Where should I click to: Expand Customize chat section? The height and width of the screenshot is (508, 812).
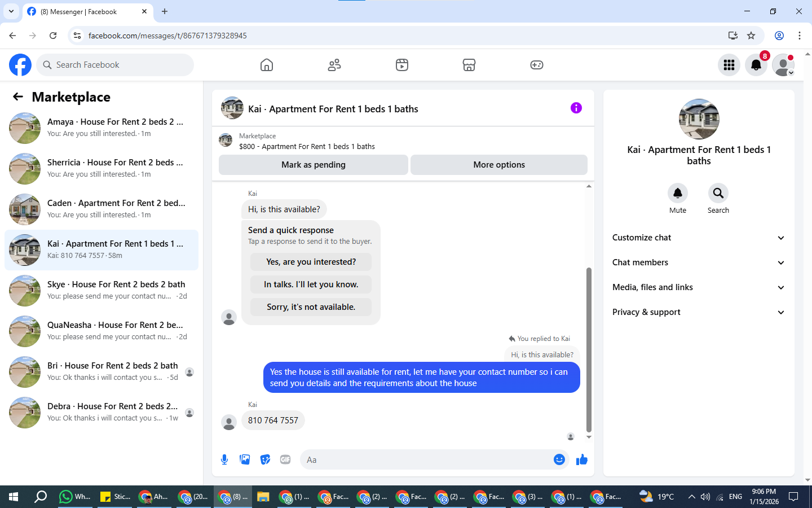[699, 238]
